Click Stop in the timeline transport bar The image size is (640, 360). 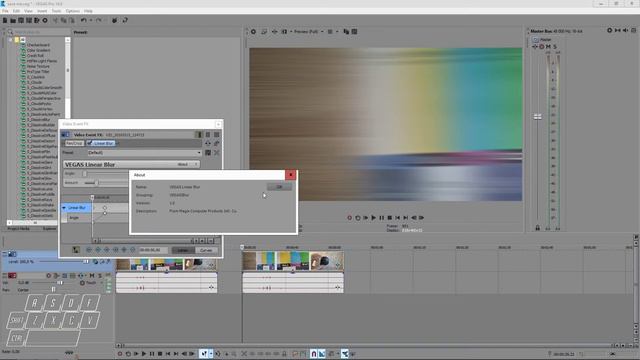(160, 354)
